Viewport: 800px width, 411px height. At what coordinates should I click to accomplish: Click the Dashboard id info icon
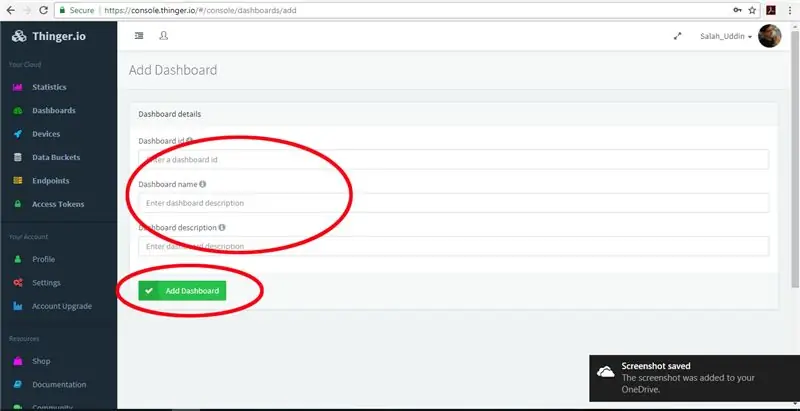pos(189,140)
